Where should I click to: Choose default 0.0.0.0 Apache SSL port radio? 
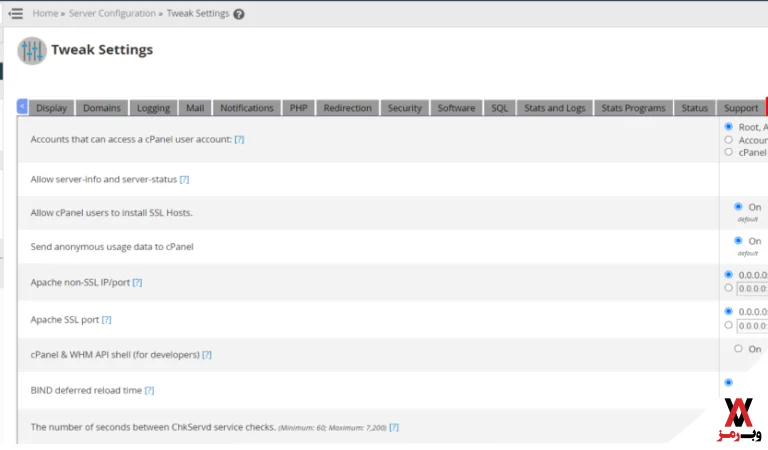pyautogui.click(x=728, y=311)
